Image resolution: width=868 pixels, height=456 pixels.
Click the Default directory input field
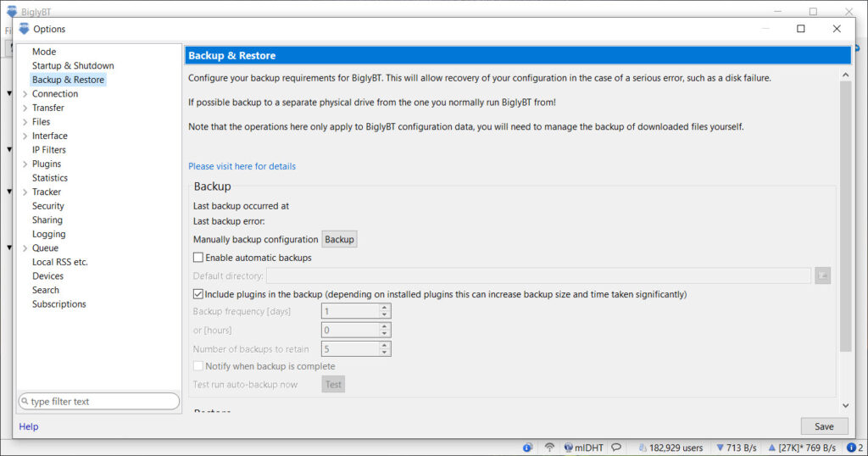point(538,275)
